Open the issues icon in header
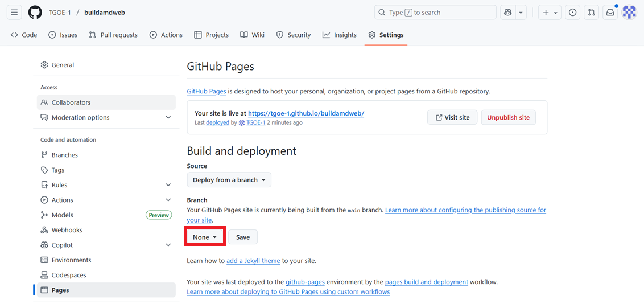 (x=573, y=13)
